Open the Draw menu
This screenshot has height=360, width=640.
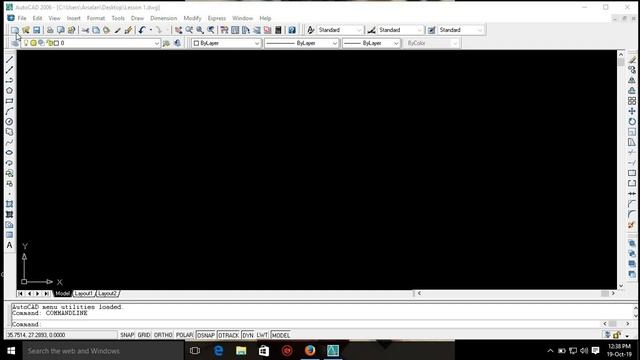tap(137, 18)
